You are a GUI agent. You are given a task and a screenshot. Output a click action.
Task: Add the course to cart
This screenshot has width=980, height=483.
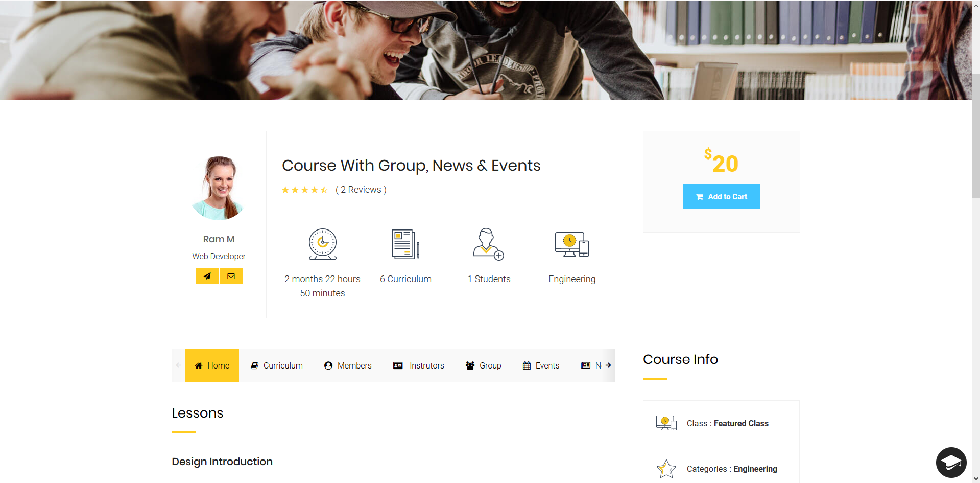point(721,197)
